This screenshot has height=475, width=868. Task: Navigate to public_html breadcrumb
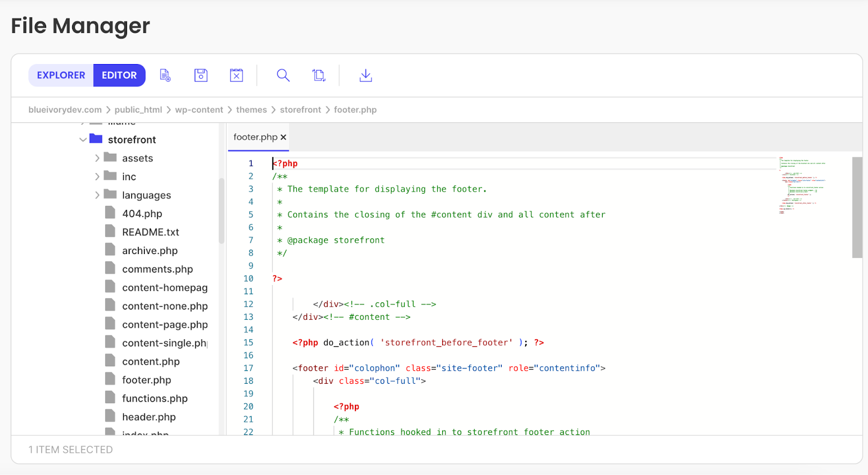[x=138, y=110]
